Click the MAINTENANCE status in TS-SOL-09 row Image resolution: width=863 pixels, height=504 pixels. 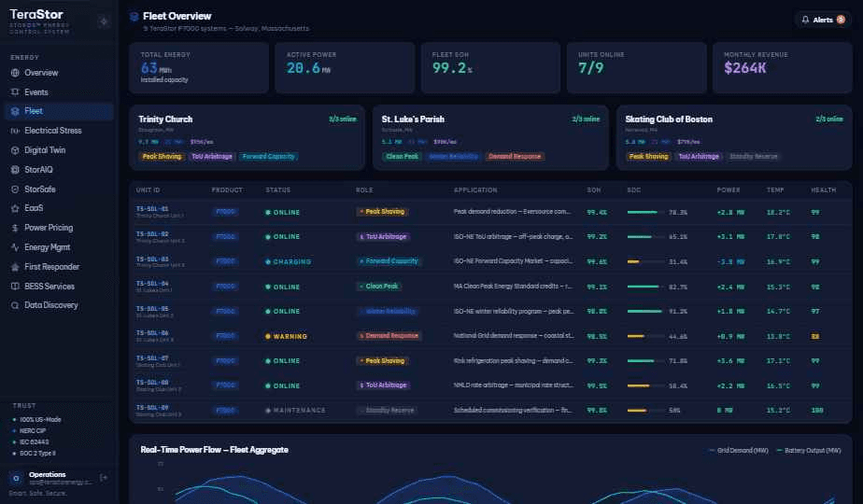point(295,411)
